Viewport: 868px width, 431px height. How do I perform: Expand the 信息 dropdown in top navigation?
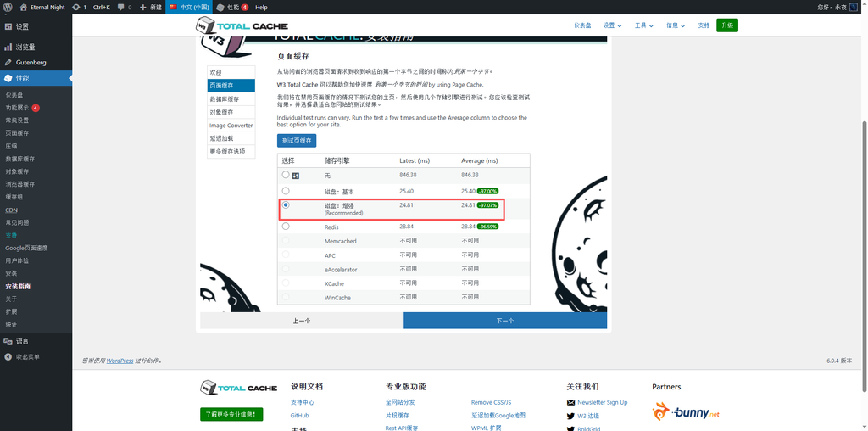click(x=676, y=25)
